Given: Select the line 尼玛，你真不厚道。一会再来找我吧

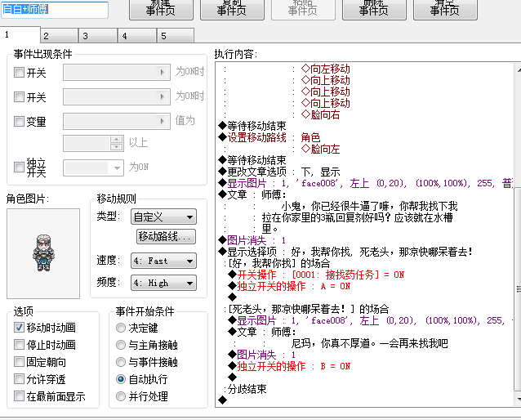Looking at the screenshot, I should click(x=369, y=343).
